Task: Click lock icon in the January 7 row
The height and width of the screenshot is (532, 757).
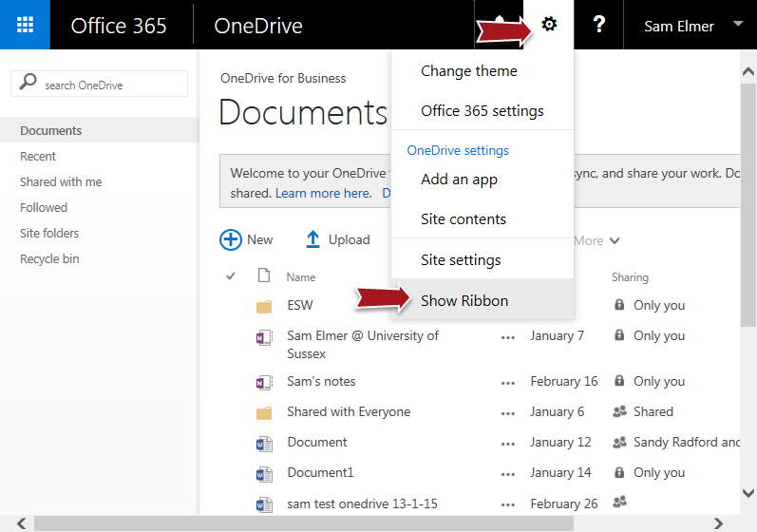Action: [x=619, y=335]
